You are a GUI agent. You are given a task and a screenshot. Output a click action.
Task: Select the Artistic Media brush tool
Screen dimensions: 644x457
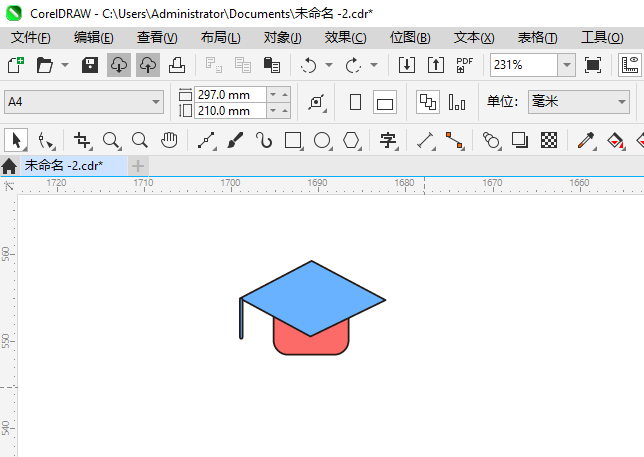(235, 140)
